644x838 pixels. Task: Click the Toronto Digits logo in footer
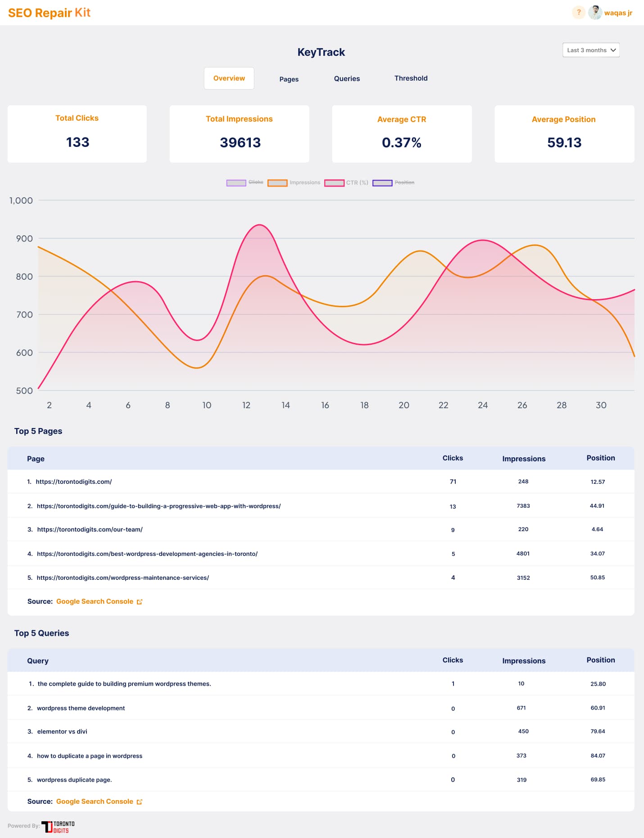[58, 827]
